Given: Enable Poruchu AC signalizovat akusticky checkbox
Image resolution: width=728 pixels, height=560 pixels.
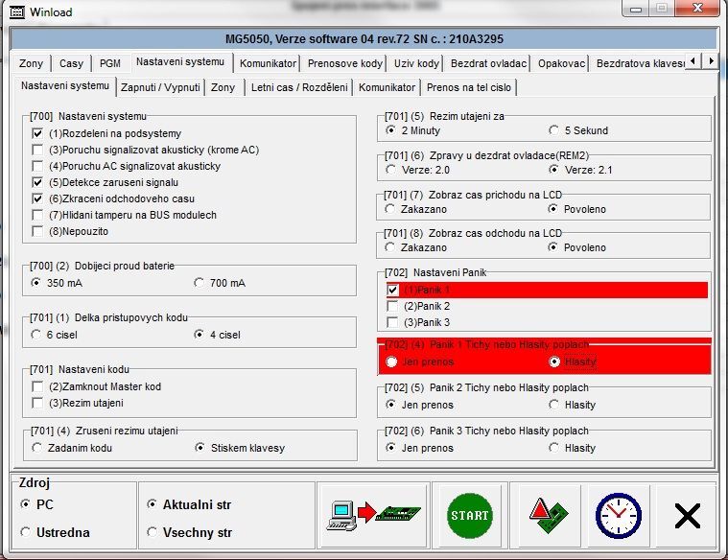Looking at the screenshot, I should coord(37,166).
